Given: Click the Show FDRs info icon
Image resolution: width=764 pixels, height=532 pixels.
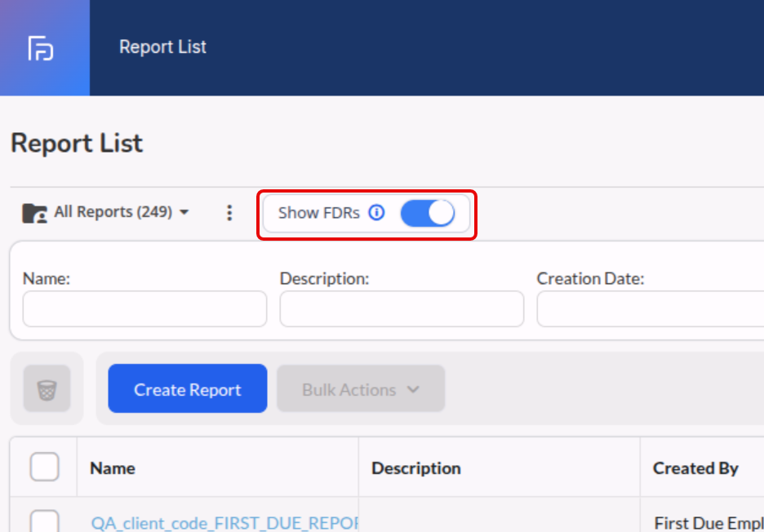Looking at the screenshot, I should tap(376, 212).
